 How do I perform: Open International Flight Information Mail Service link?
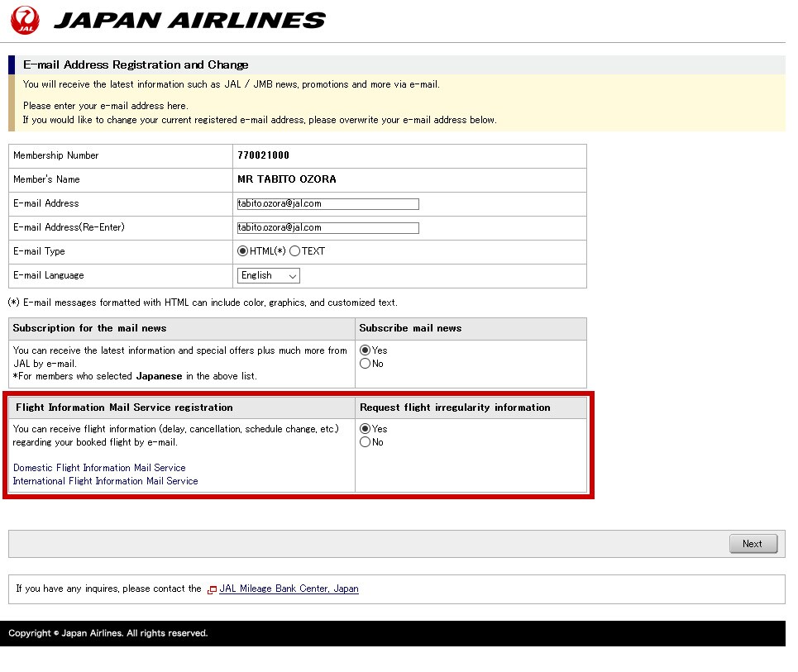tap(105, 481)
